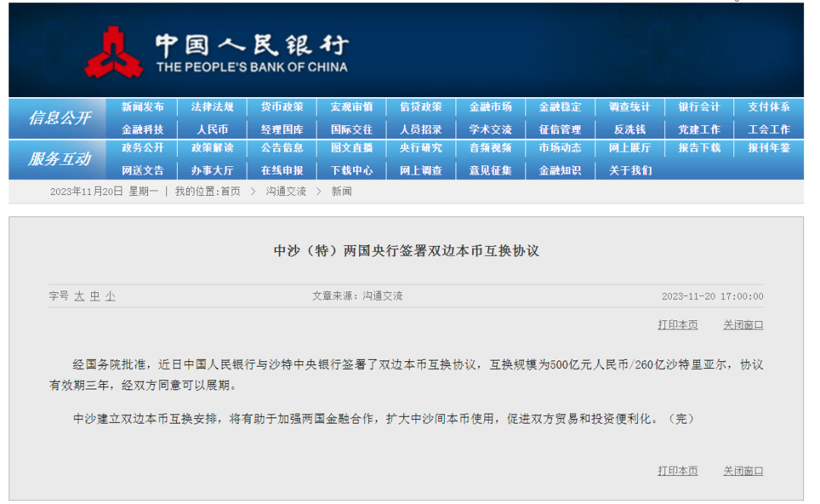
Task: Click the timestamp 2023-11-20 17:00:00
Action: point(712,297)
